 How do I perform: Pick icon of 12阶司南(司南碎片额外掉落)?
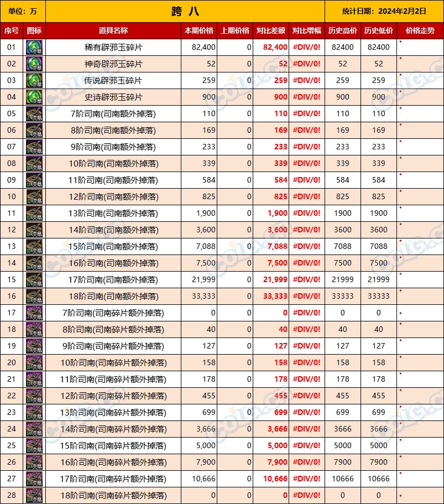(x=34, y=396)
